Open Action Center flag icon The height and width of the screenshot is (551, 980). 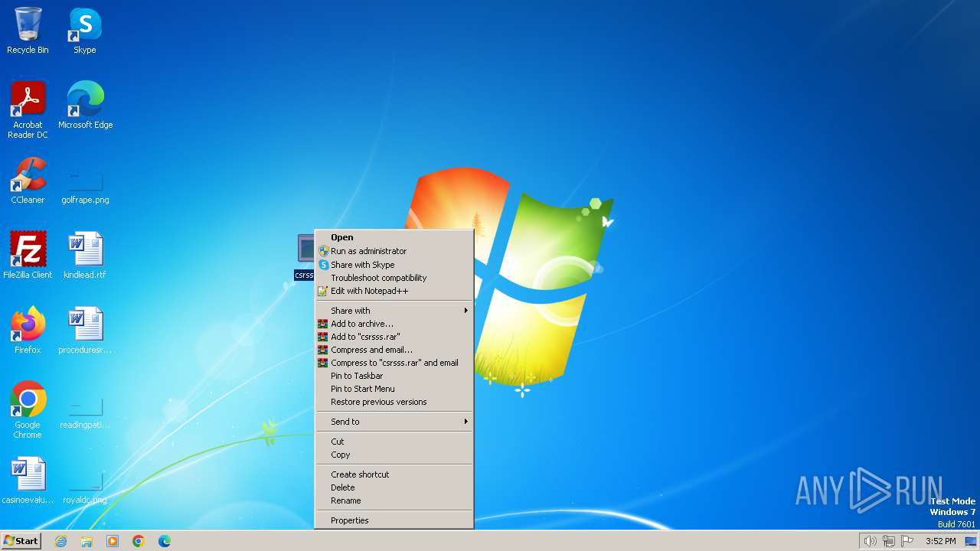click(x=908, y=541)
